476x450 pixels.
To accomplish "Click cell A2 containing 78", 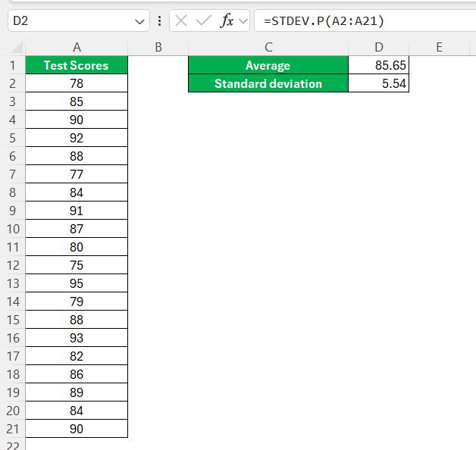I will tap(77, 83).
